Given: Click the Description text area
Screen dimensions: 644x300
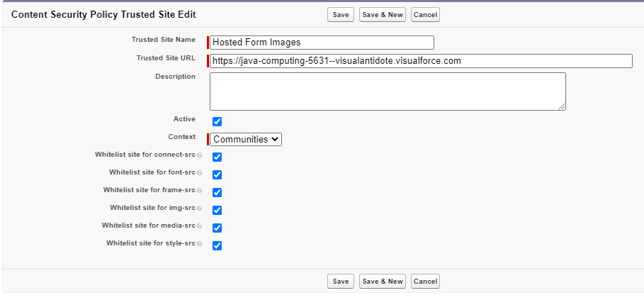Looking at the screenshot, I should 388,91.
